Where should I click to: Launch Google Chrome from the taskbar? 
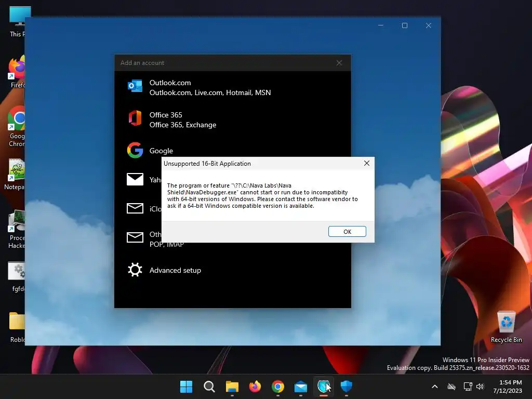(x=278, y=387)
